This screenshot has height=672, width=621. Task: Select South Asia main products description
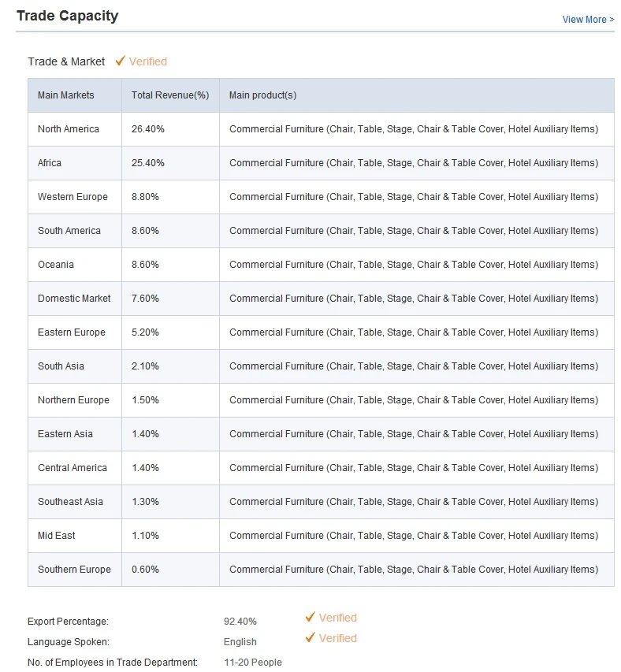(x=414, y=366)
